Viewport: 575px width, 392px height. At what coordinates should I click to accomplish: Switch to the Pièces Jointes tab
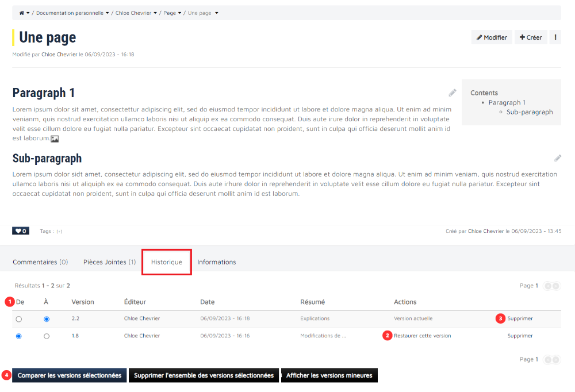coord(109,262)
